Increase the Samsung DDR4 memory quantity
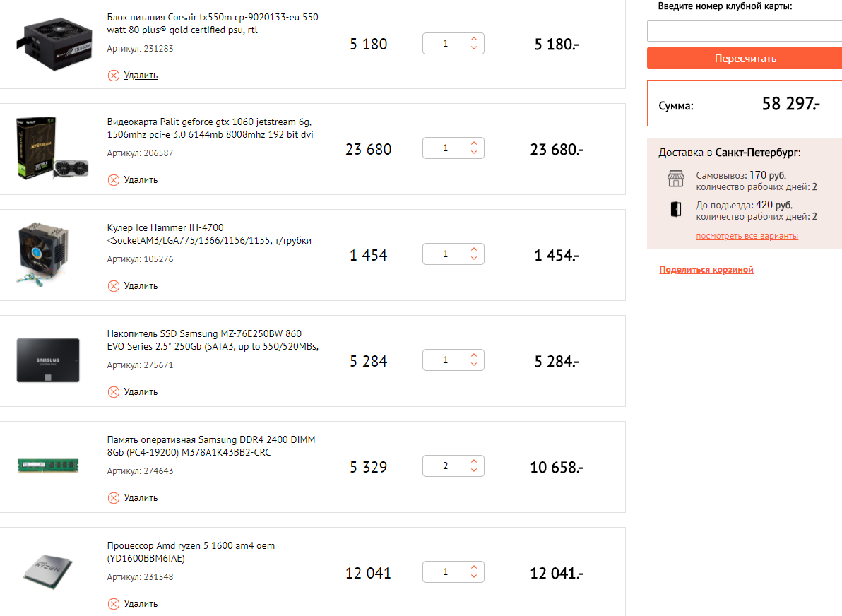Screen dimensions: 842x616 [x=474, y=461]
